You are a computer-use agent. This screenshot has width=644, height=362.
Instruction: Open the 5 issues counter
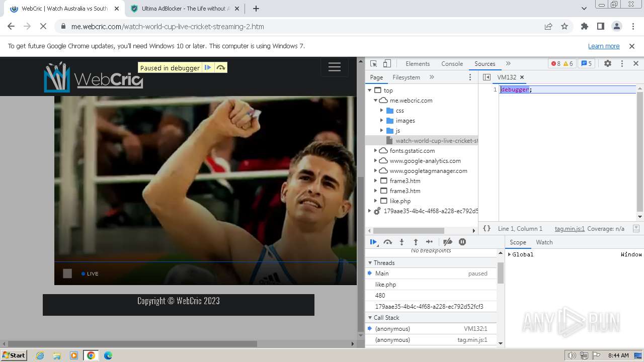586,64
